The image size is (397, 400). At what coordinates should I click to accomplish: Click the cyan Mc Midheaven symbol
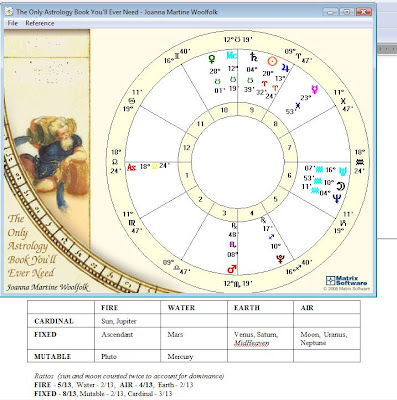(232, 55)
